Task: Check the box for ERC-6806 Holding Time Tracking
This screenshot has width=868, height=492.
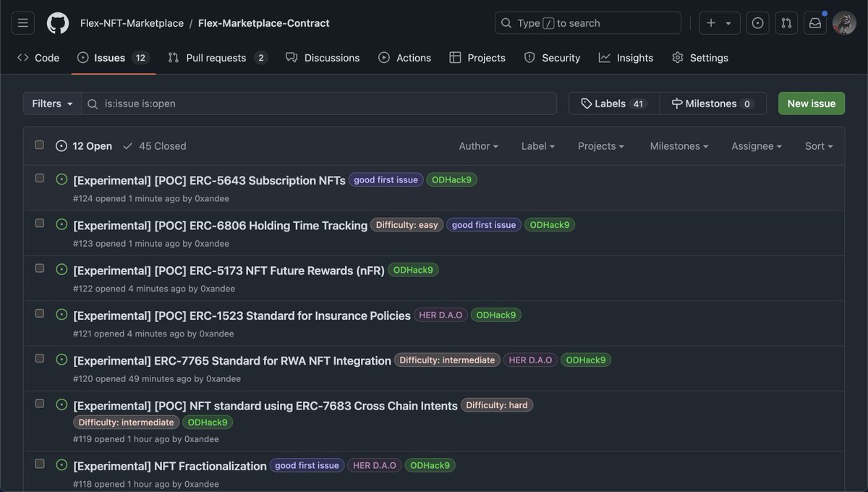Action: (x=40, y=223)
